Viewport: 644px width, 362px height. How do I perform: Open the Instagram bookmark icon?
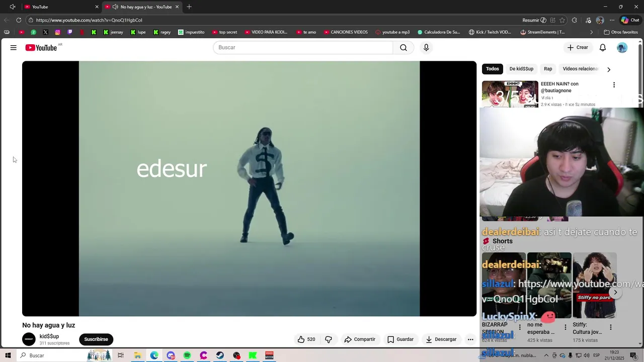pyautogui.click(x=57, y=32)
